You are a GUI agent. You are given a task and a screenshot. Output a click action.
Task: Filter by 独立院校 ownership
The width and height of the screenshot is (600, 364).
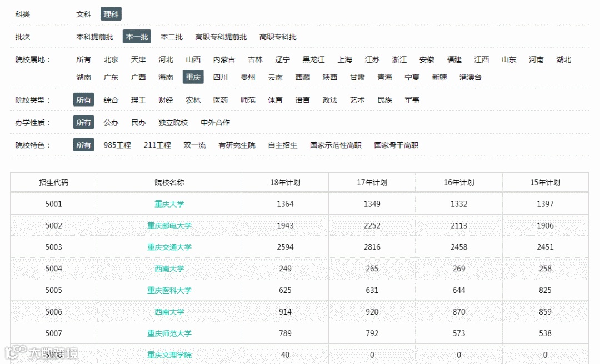(x=173, y=123)
